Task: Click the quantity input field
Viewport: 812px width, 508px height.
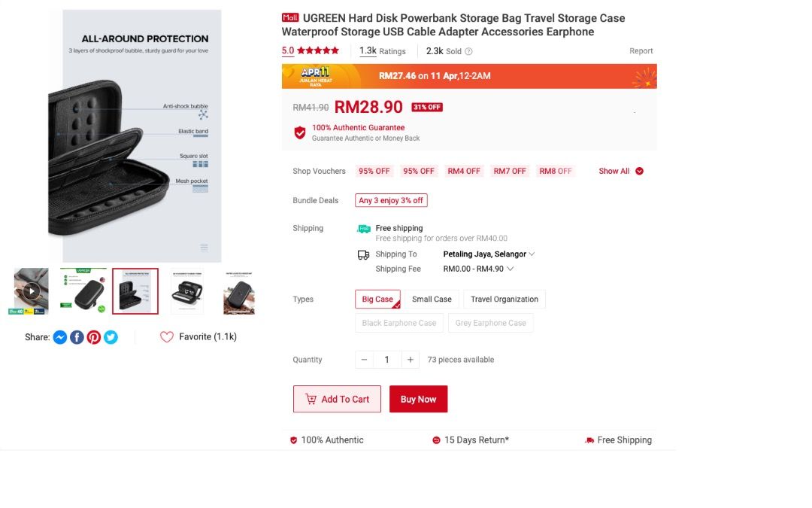Action: click(387, 360)
